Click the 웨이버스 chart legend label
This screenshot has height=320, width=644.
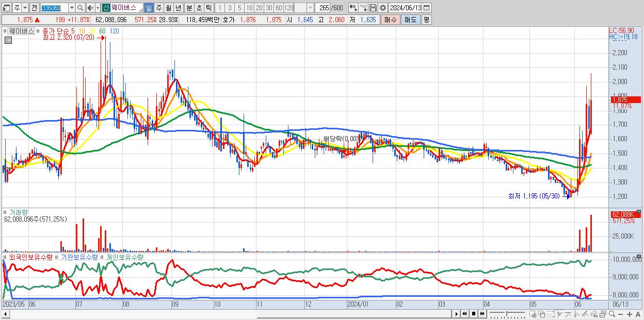click(21, 31)
